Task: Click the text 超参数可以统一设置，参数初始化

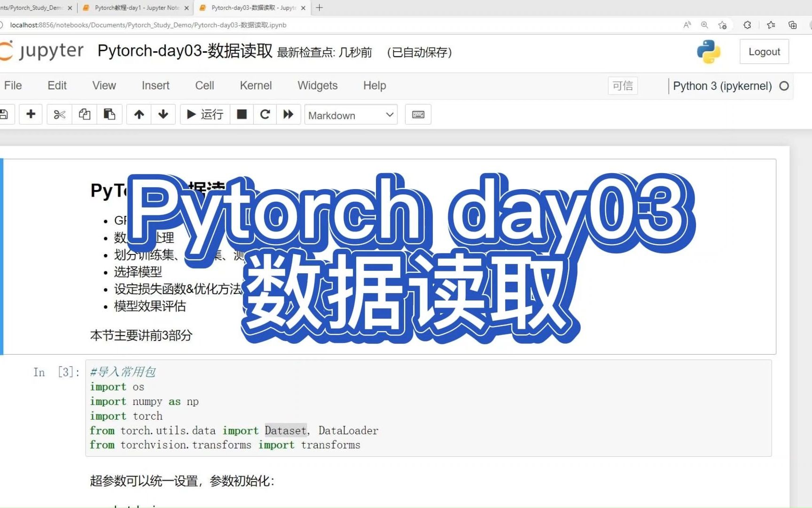Action: coord(182,481)
